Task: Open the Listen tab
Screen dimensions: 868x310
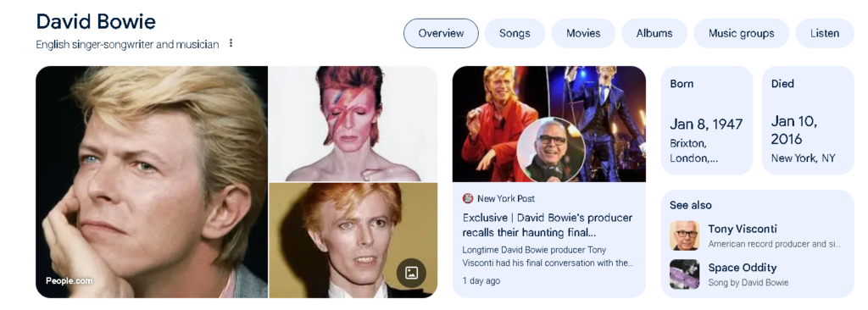Action: (825, 33)
